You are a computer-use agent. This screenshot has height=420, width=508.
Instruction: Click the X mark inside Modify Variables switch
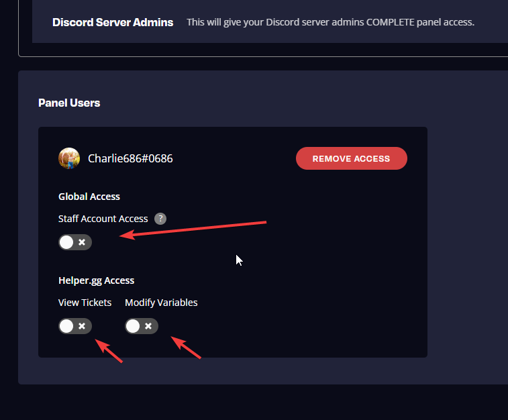coord(148,326)
